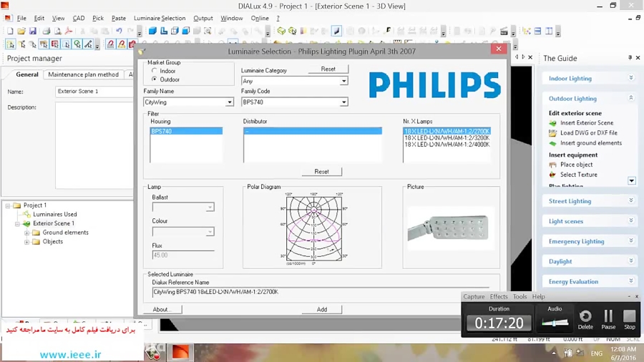Open the Luminaire Category dropdown
644x362 pixels.
click(x=343, y=82)
